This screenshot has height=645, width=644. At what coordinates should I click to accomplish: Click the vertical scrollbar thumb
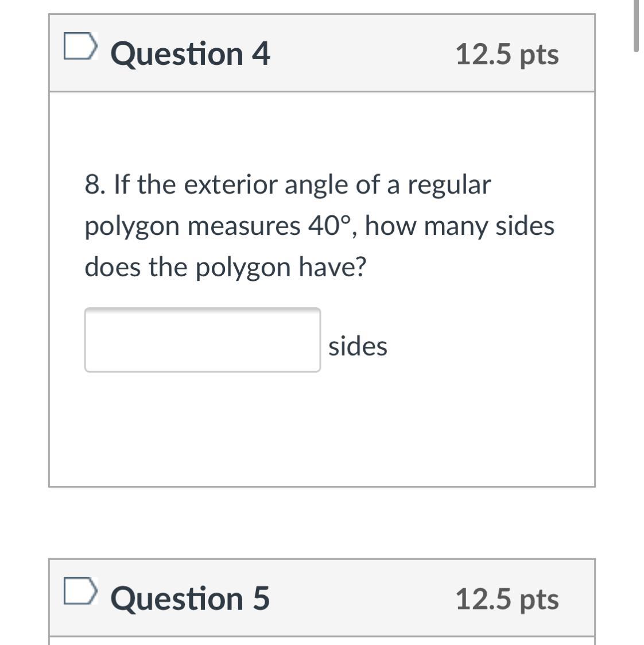tap(636, 26)
